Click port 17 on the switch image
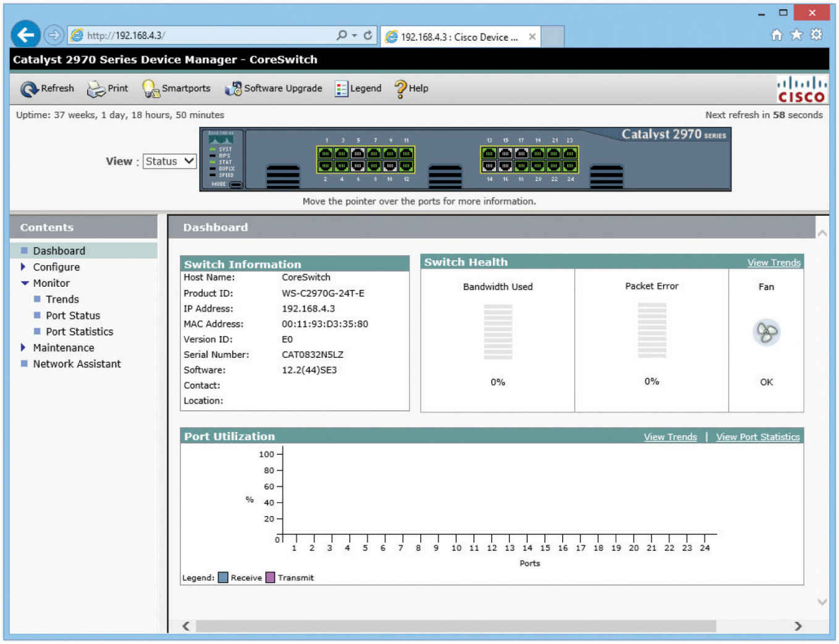Viewport: 839px width, 644px height. tap(521, 153)
